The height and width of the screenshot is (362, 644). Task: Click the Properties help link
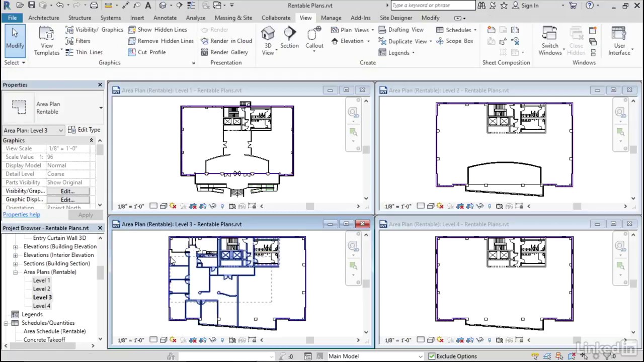pos(22,215)
